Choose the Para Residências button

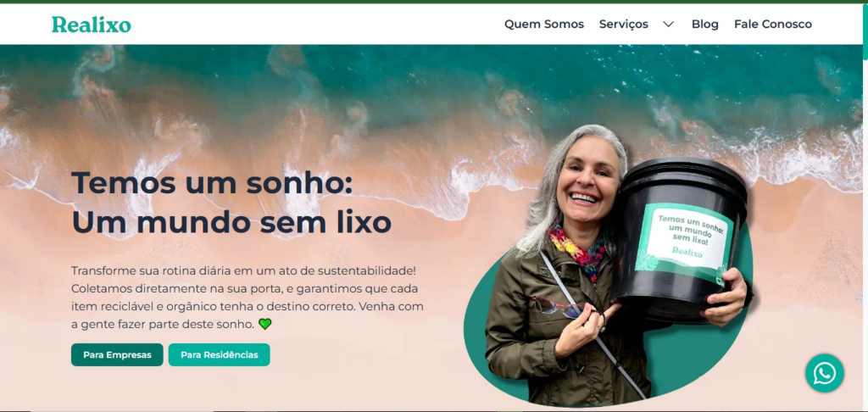pos(220,355)
